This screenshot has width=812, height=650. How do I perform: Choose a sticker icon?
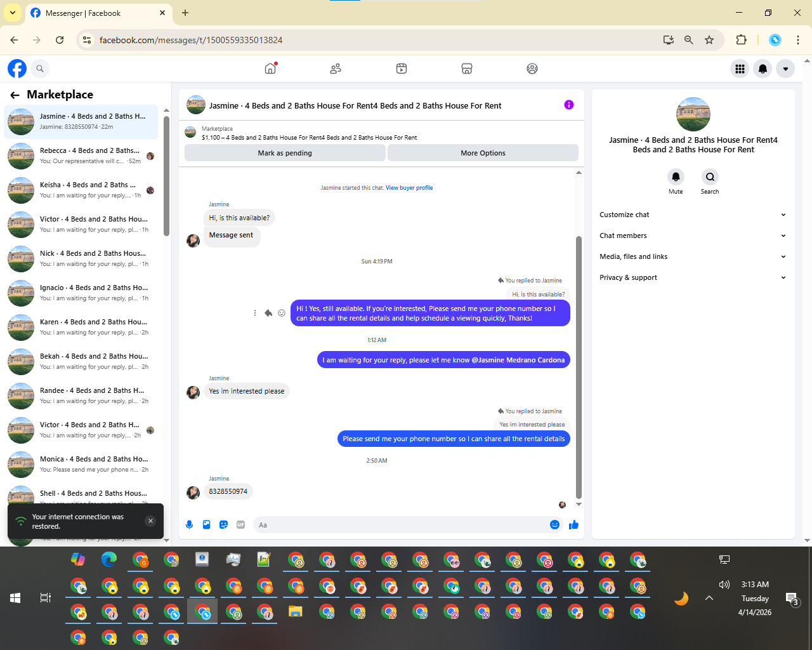pyautogui.click(x=223, y=524)
